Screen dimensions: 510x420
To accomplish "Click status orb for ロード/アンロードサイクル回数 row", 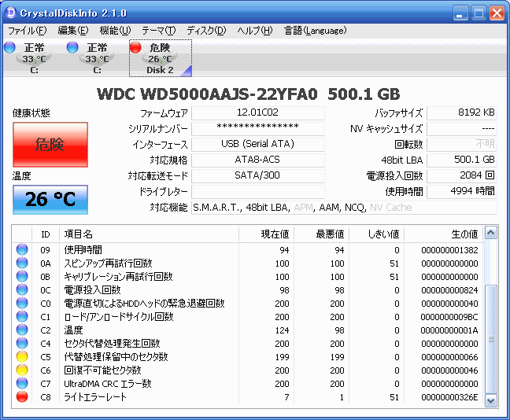I will [22, 316].
